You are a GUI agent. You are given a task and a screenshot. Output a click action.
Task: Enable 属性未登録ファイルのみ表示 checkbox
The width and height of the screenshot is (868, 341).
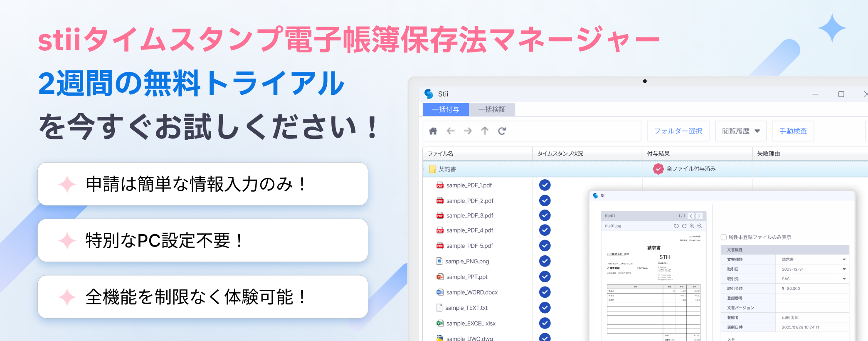click(x=724, y=237)
